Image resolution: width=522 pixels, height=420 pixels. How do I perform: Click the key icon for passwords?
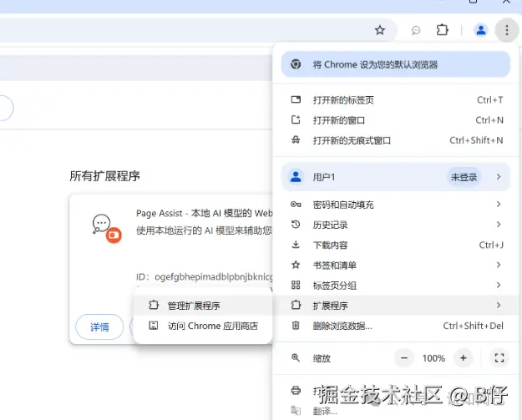(296, 205)
